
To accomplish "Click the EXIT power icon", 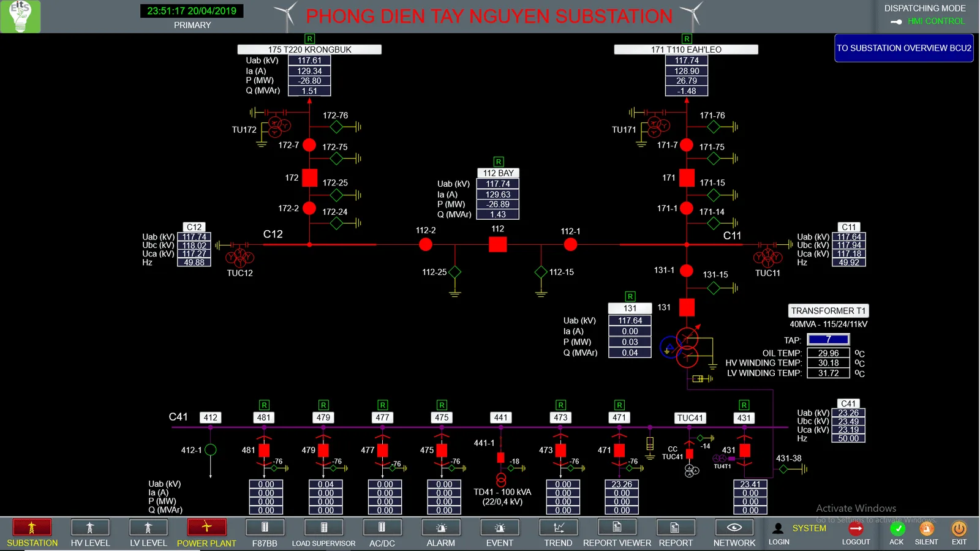I will [x=959, y=528].
